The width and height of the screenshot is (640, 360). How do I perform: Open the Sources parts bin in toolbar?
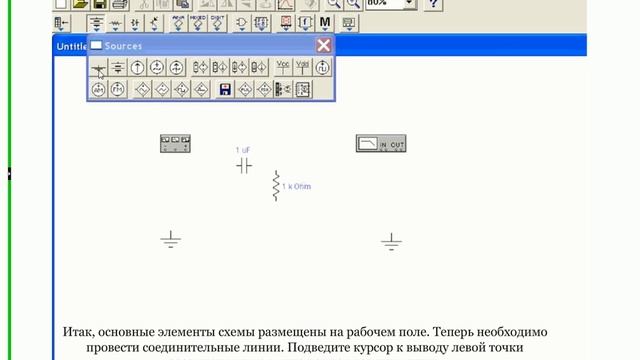[96, 23]
